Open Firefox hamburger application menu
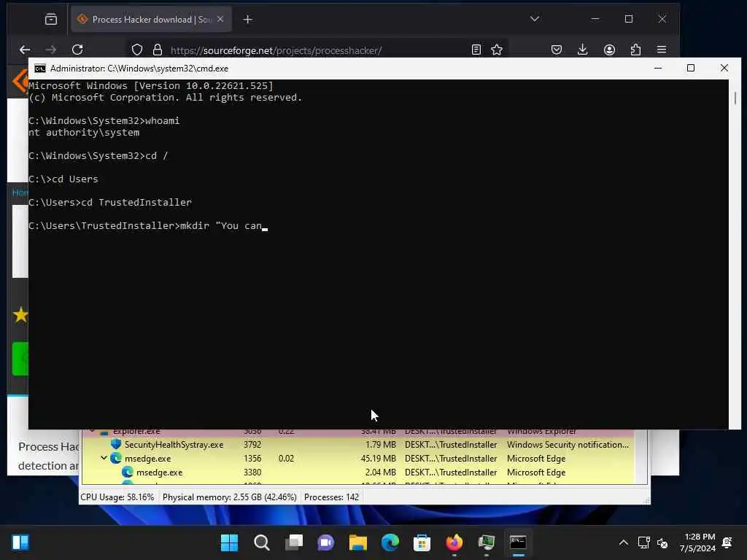Viewport: 747px width, 560px height. point(662,50)
